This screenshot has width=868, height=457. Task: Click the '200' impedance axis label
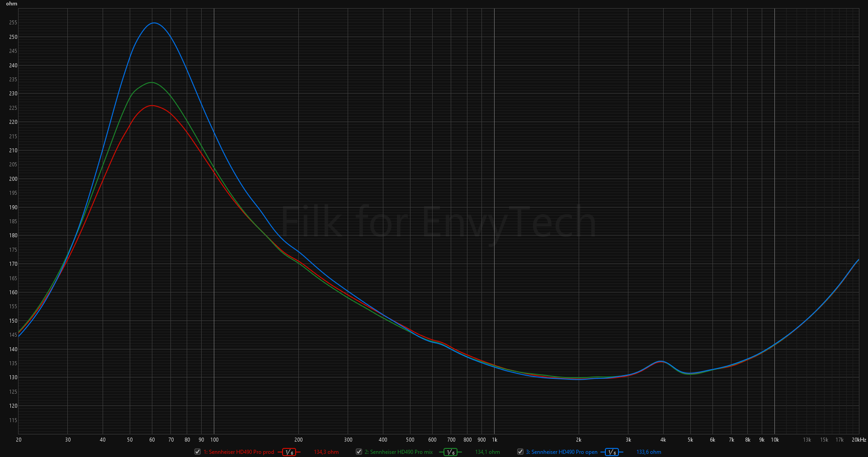[13, 179]
